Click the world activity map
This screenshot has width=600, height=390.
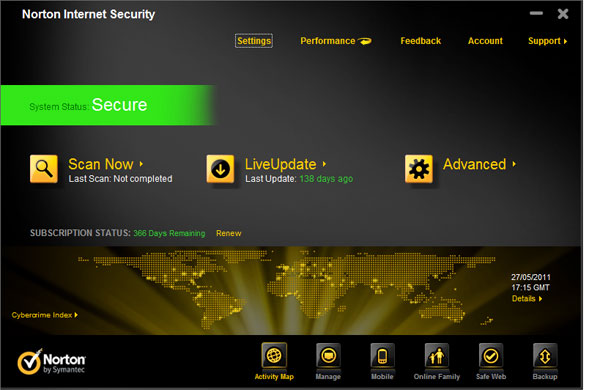(287, 289)
